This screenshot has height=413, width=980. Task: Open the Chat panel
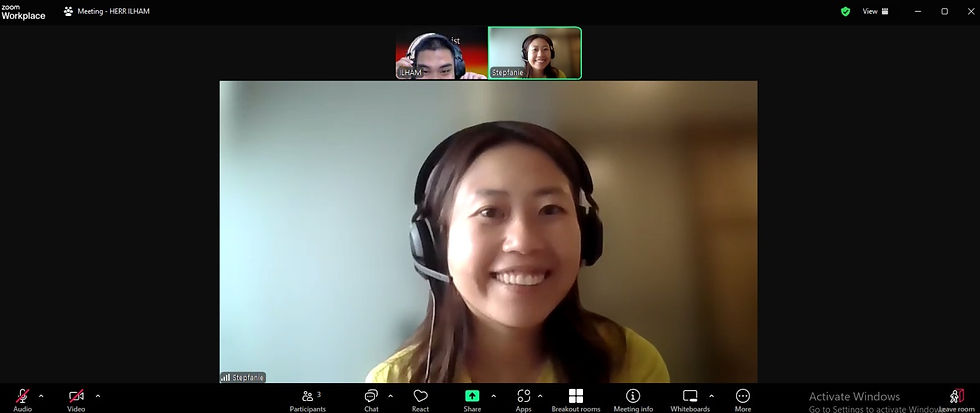point(371,399)
